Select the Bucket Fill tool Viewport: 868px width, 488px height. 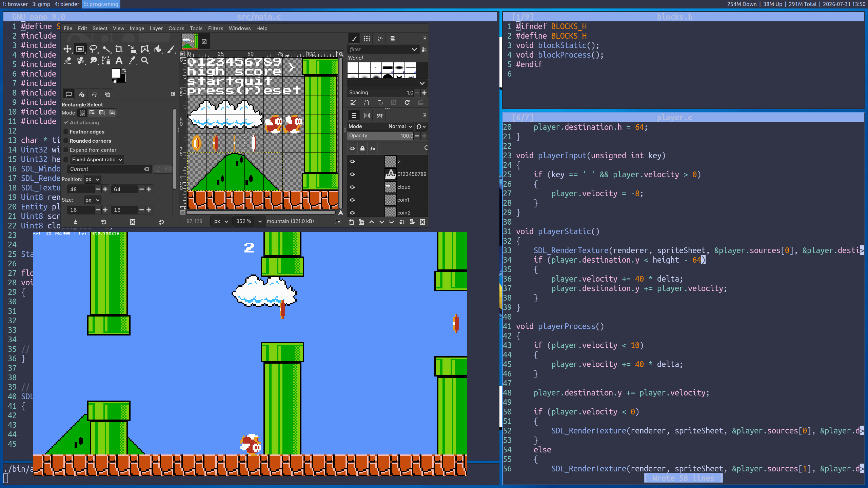tap(158, 49)
